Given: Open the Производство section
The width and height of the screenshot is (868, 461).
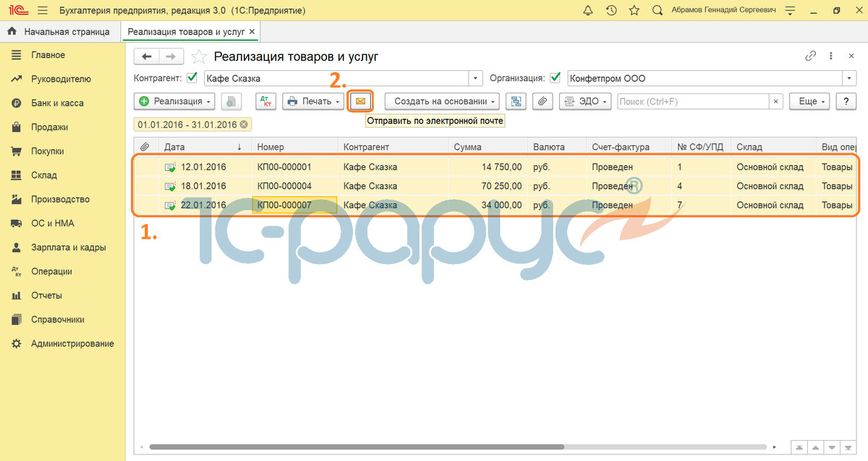Looking at the screenshot, I should tap(60, 199).
